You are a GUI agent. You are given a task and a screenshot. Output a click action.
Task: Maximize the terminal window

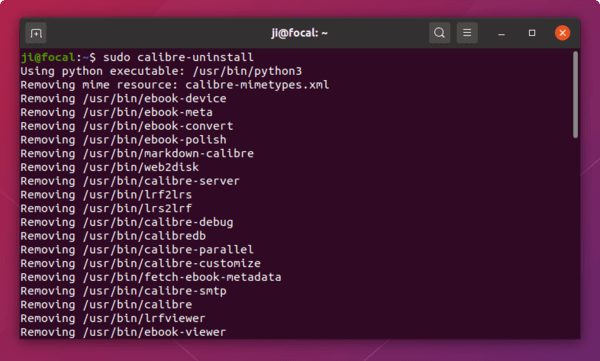pyautogui.click(x=532, y=33)
